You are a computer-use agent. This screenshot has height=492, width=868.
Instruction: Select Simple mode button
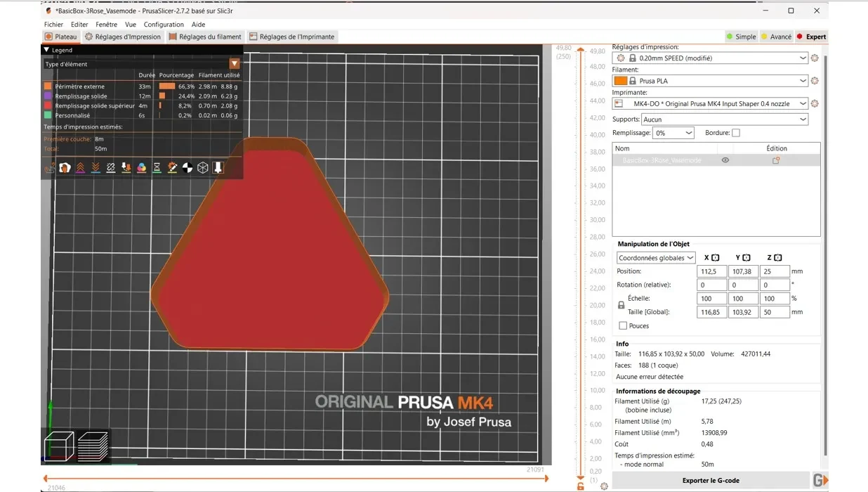[x=741, y=37]
